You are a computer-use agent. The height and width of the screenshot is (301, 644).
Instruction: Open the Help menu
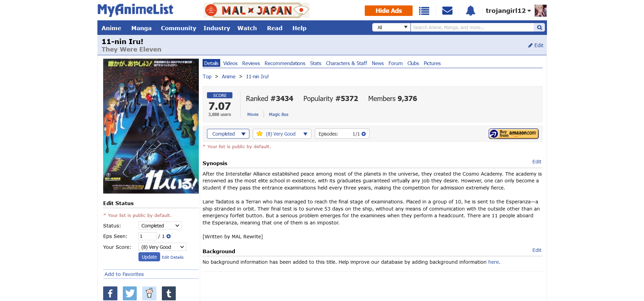click(x=299, y=28)
